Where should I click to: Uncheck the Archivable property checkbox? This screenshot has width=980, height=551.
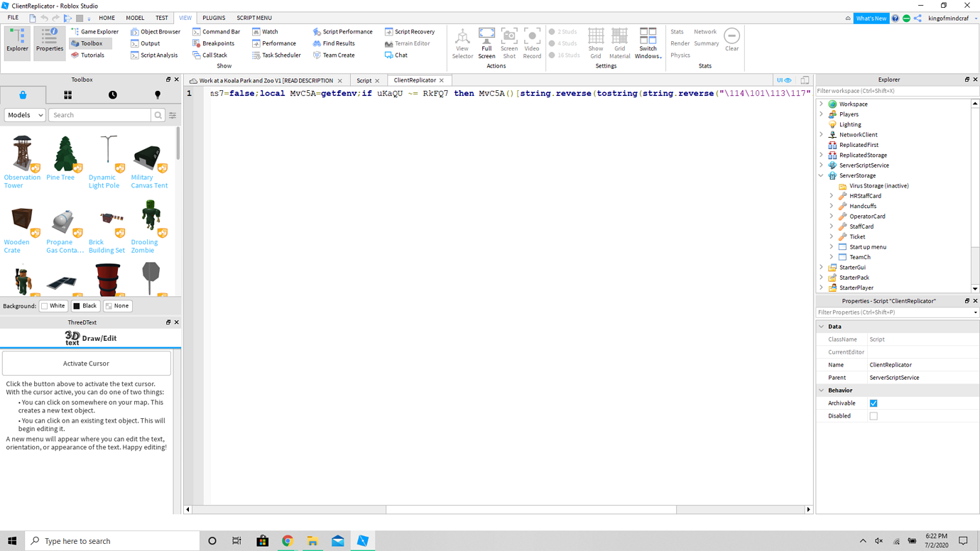coord(873,403)
